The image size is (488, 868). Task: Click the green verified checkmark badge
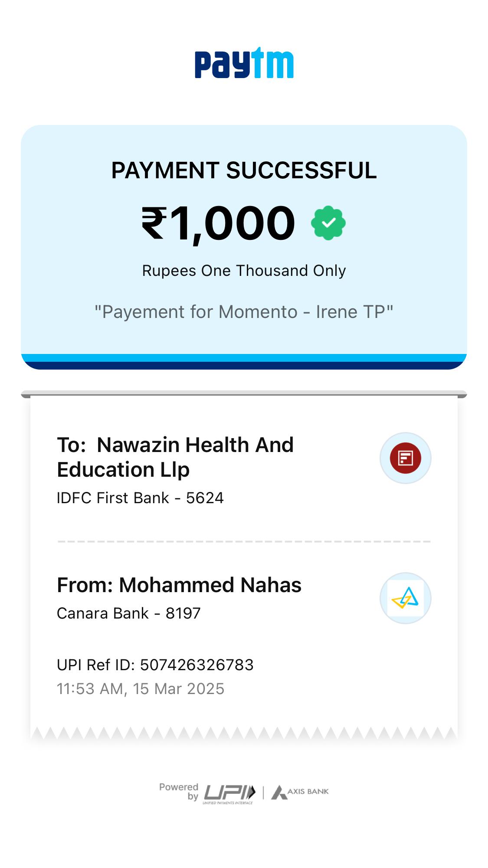coord(328,223)
